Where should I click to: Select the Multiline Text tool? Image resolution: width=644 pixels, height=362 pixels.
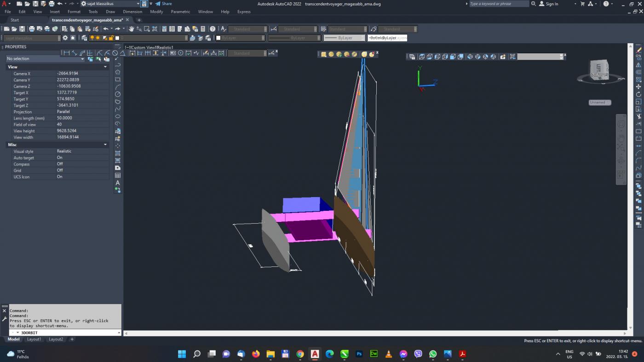coord(118,183)
